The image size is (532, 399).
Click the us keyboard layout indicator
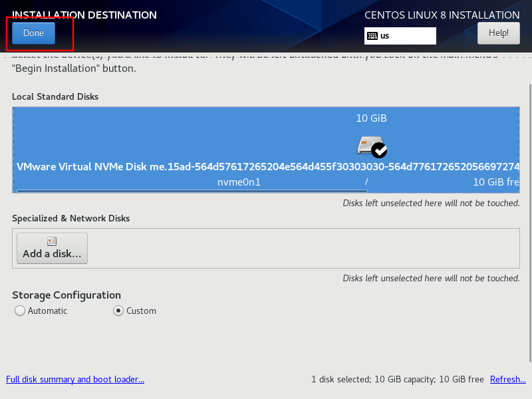400,36
